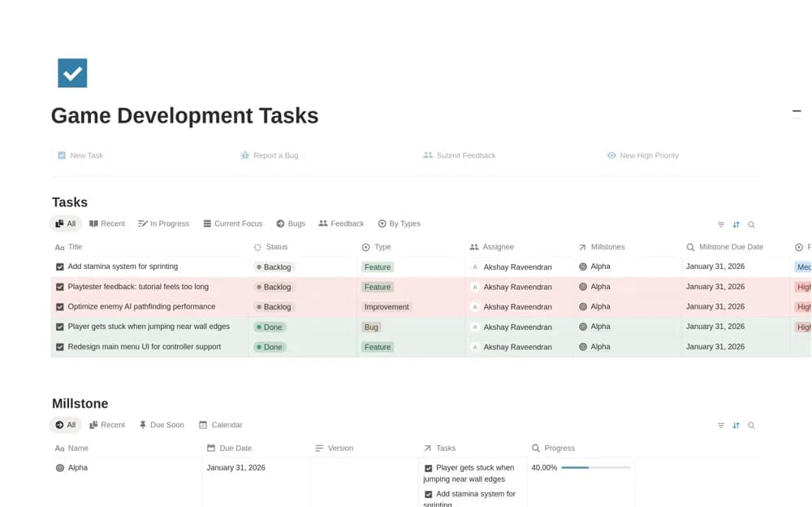Open the Feedback tab
The image size is (812, 507).
coord(341,224)
